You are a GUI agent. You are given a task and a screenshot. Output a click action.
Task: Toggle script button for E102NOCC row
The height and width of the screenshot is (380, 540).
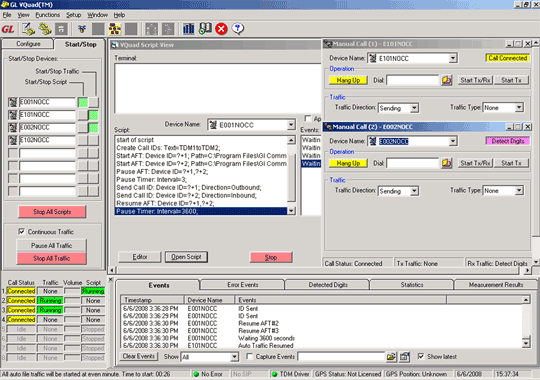(x=83, y=140)
